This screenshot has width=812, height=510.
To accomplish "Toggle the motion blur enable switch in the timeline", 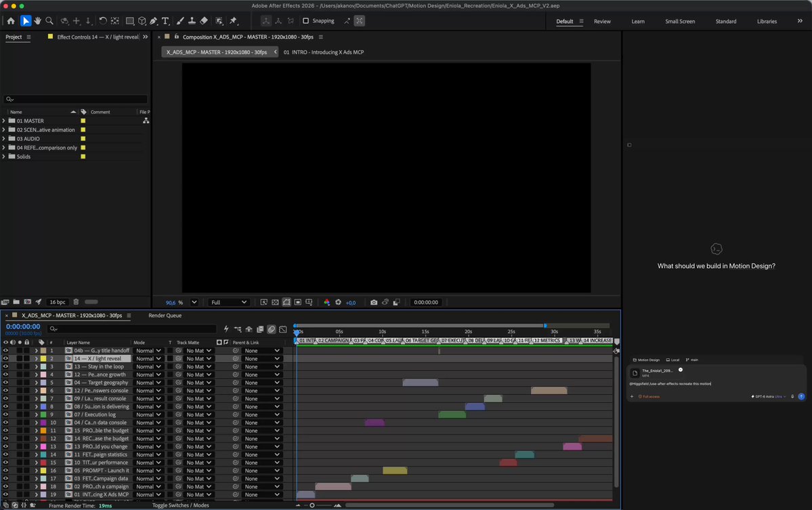I will [272, 329].
